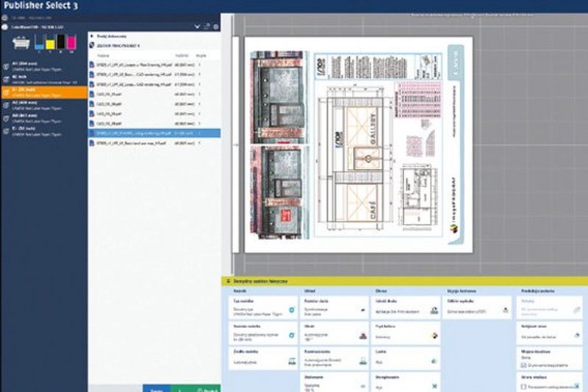Select the first PDF file in the list
The image size is (588, 392).
point(154,65)
